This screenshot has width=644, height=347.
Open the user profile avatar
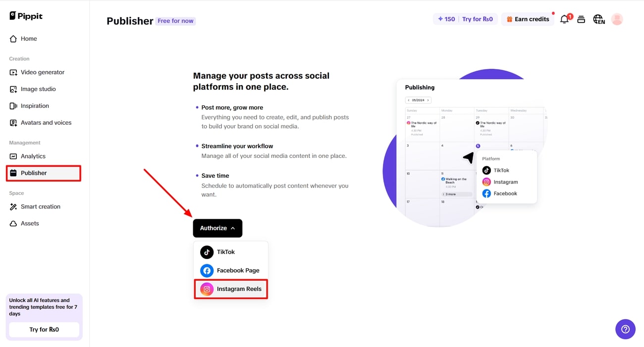point(617,19)
